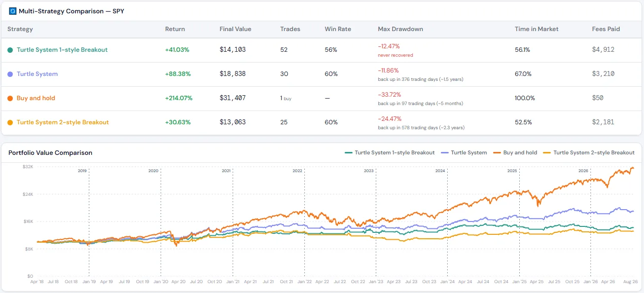Click the -12.47% max drawdown value
Image resolution: width=644 pixels, height=293 pixels.
(390, 46)
